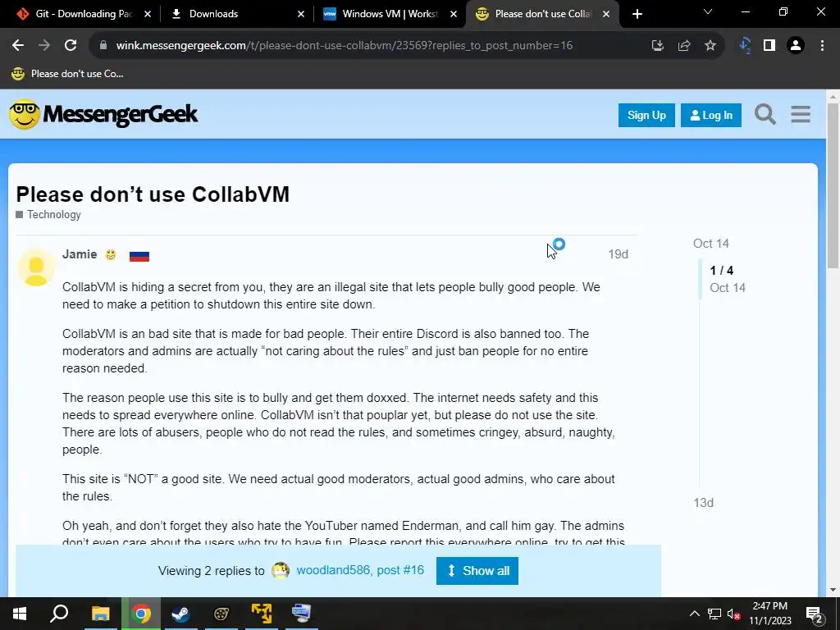Click the 19d post date
840x630 pixels.
click(x=618, y=254)
